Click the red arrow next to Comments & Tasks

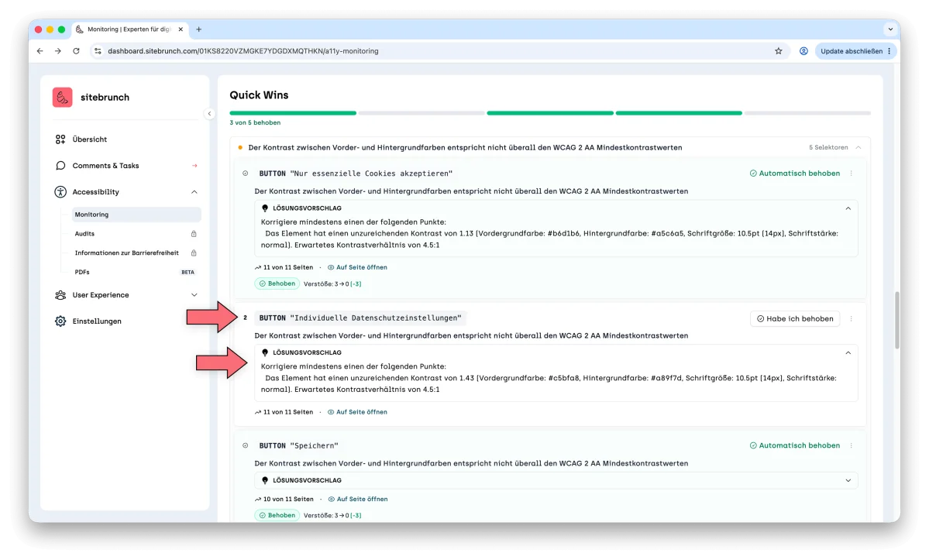(194, 166)
